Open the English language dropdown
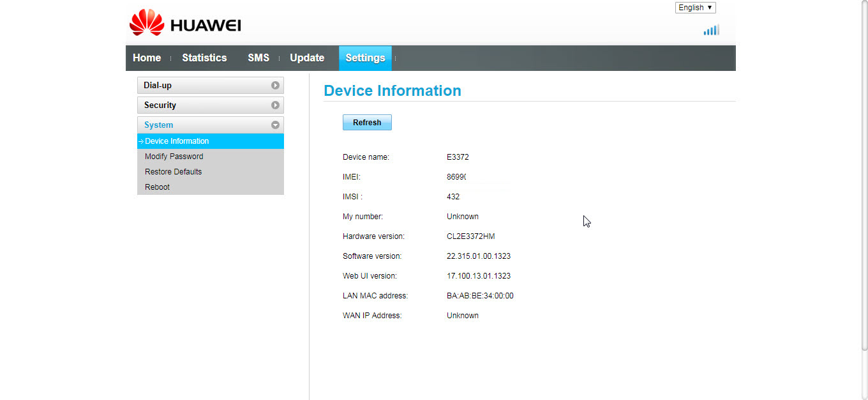Screen dimensions: 868x400 click(x=695, y=8)
